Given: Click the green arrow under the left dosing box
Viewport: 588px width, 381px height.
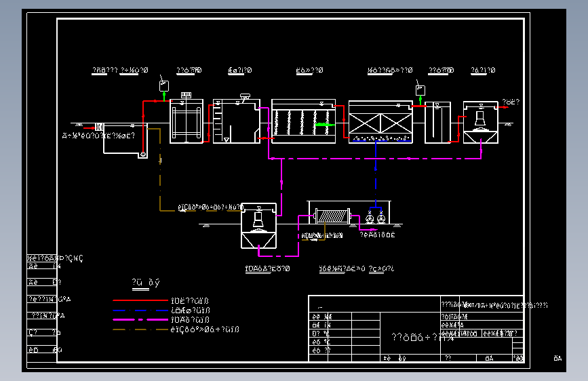Looking at the screenshot, I should [164, 96].
